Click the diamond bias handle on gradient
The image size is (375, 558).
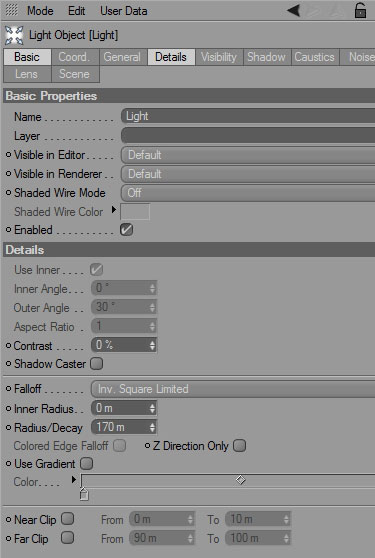pos(241,480)
